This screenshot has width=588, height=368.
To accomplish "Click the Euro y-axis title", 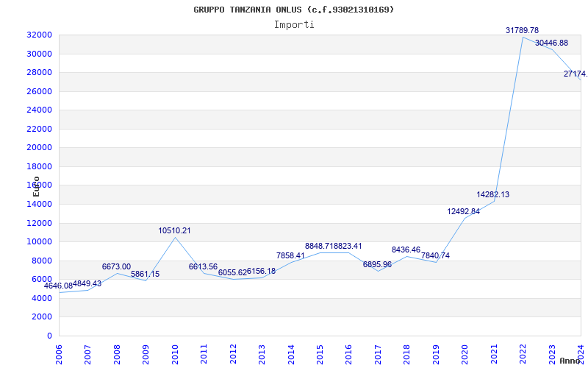I will pos(36,186).
